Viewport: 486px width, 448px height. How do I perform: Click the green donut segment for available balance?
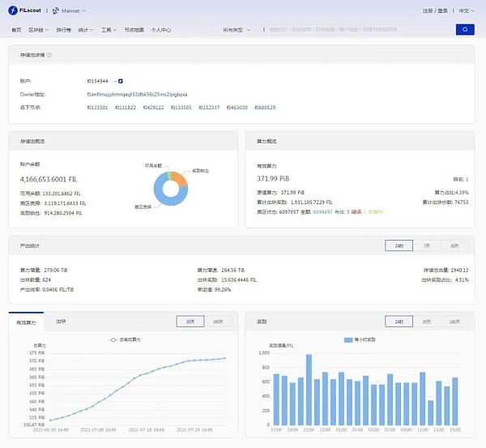(169, 176)
